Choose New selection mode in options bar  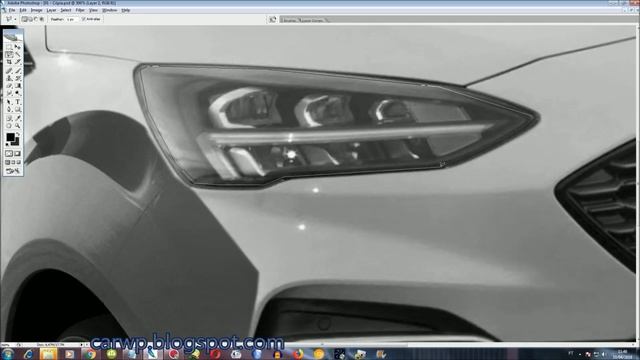tap(24, 19)
